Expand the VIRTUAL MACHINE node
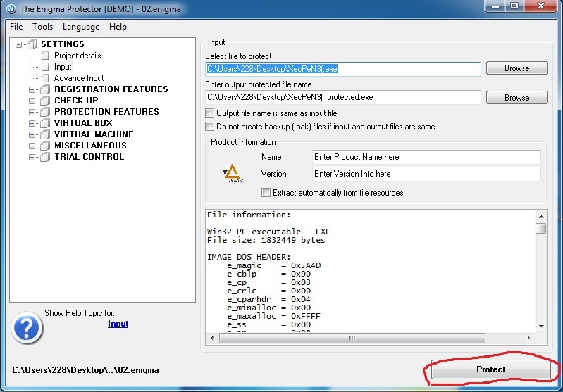Viewport: 563px width, 392px height. 32,135
